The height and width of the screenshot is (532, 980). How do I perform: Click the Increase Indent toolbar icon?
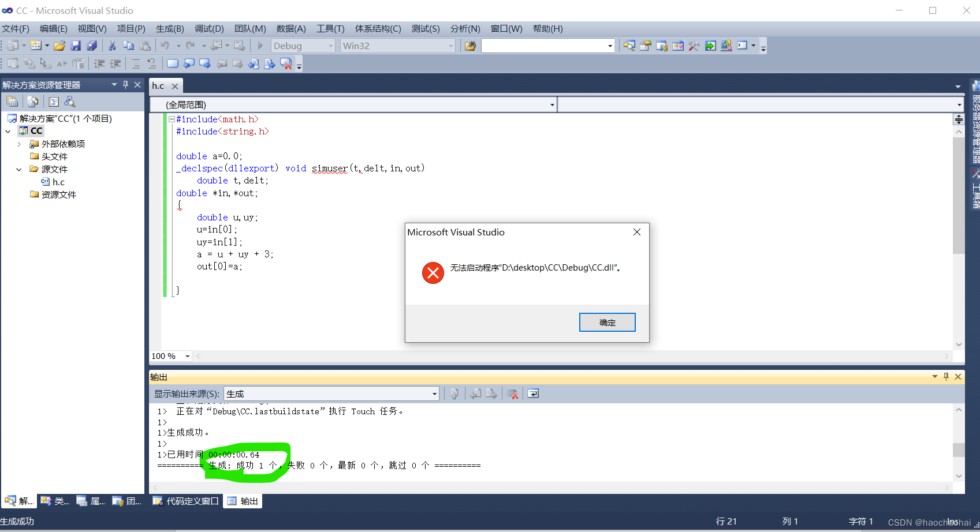pyautogui.click(x=115, y=63)
